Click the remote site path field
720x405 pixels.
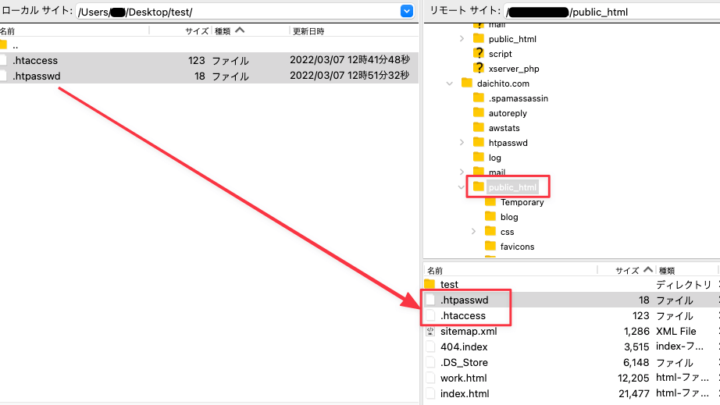coord(612,12)
